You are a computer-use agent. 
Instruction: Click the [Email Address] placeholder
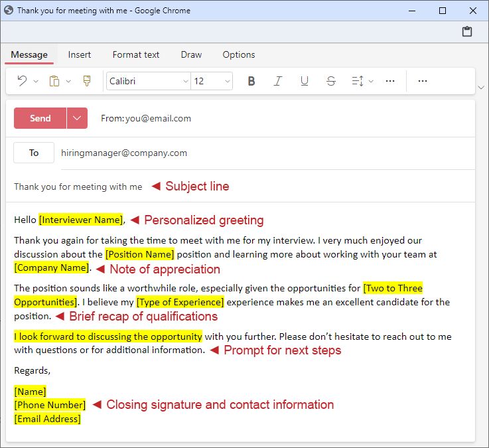(47, 419)
